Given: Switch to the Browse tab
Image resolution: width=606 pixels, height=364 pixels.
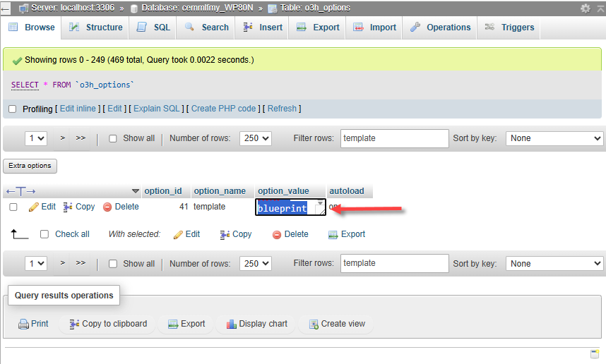Looking at the screenshot, I should pos(31,28).
